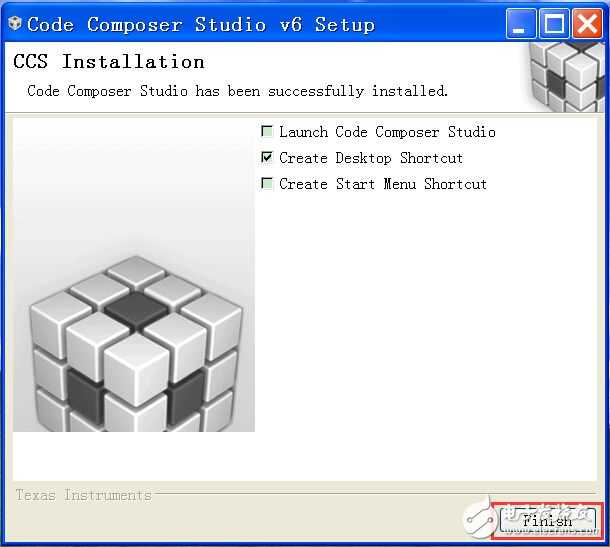Viewport: 610px width, 547px height.
Task: Enable the Launch Code Composer Studio checkbox
Action: click(267, 131)
